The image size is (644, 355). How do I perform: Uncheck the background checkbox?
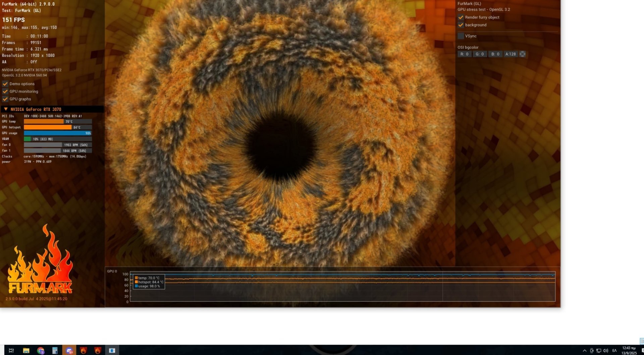pos(461,25)
